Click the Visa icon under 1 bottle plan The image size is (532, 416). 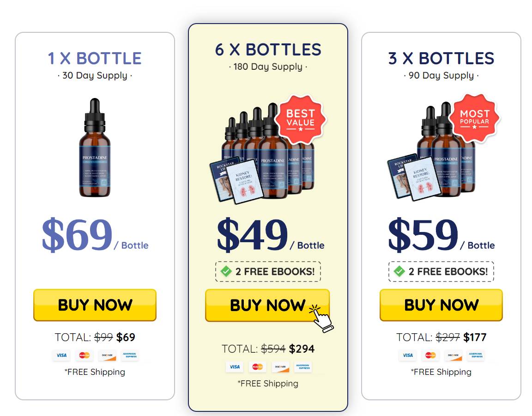[61, 355]
